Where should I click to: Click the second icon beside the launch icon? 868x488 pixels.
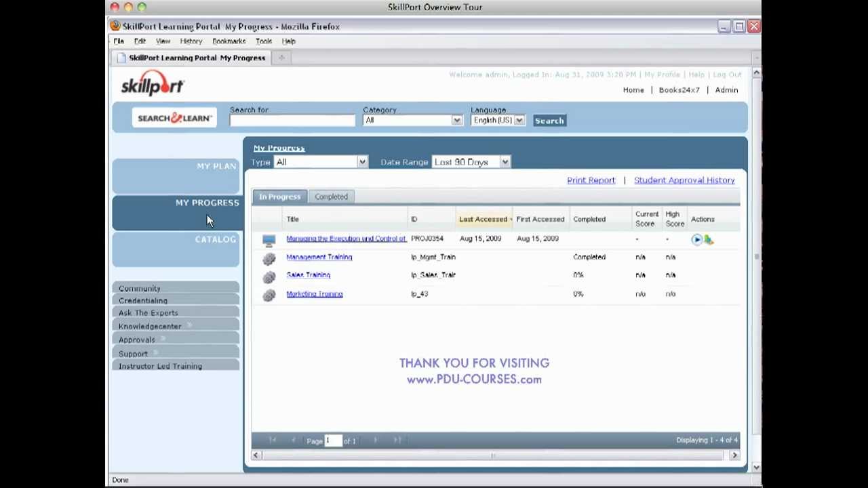[708, 239]
